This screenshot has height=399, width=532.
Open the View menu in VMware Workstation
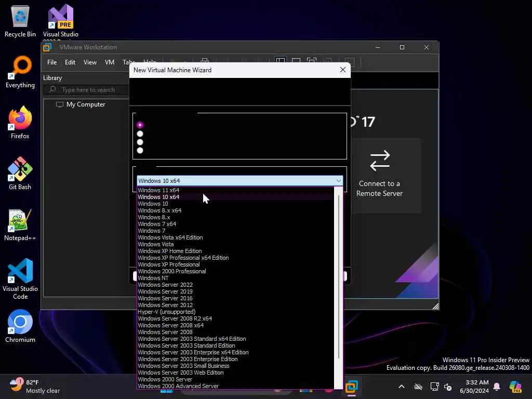pyautogui.click(x=90, y=62)
